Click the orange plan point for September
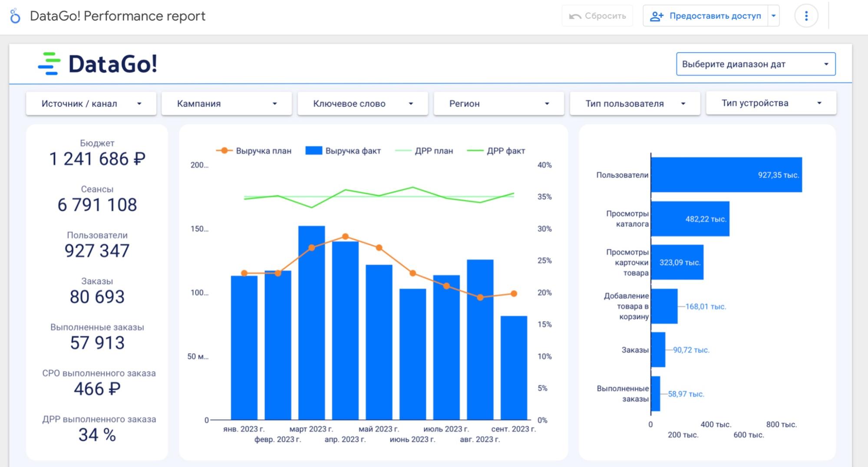 tap(514, 293)
